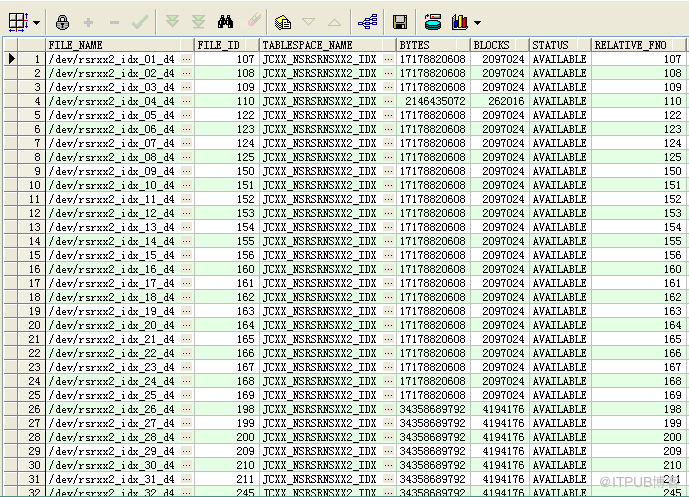Click the FILE_ID cell showing 198

coord(227,409)
